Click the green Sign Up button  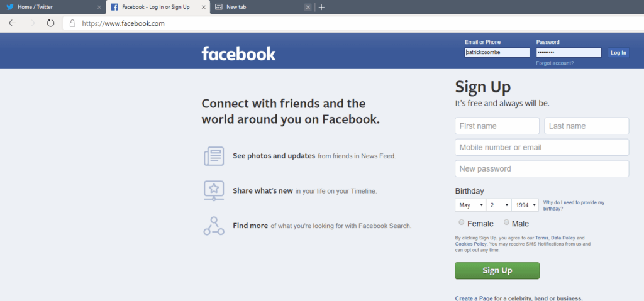(x=497, y=270)
